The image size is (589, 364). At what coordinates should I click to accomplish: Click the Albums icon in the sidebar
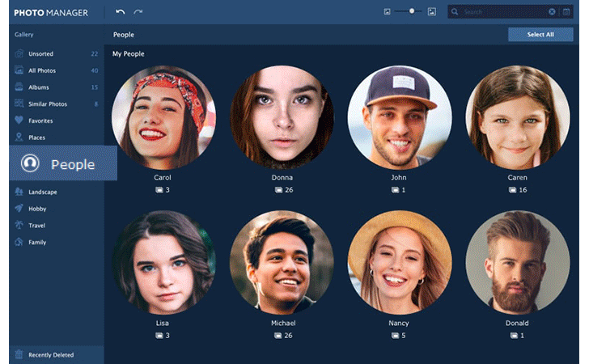click(x=19, y=87)
